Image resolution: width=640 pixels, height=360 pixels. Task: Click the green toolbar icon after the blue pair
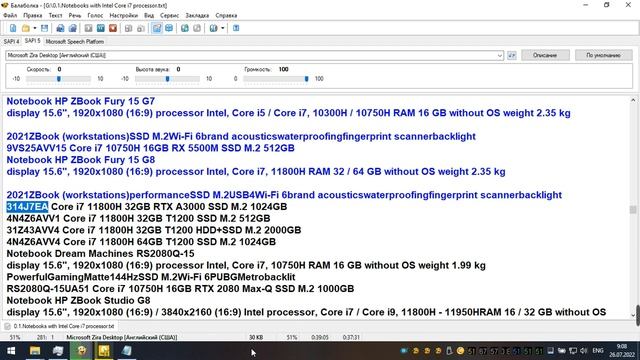click(185, 28)
